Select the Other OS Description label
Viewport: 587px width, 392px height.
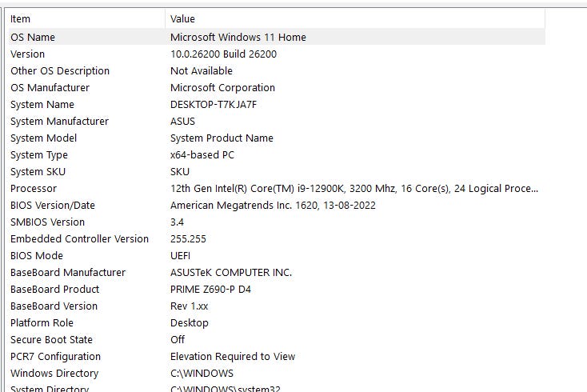[x=60, y=70]
